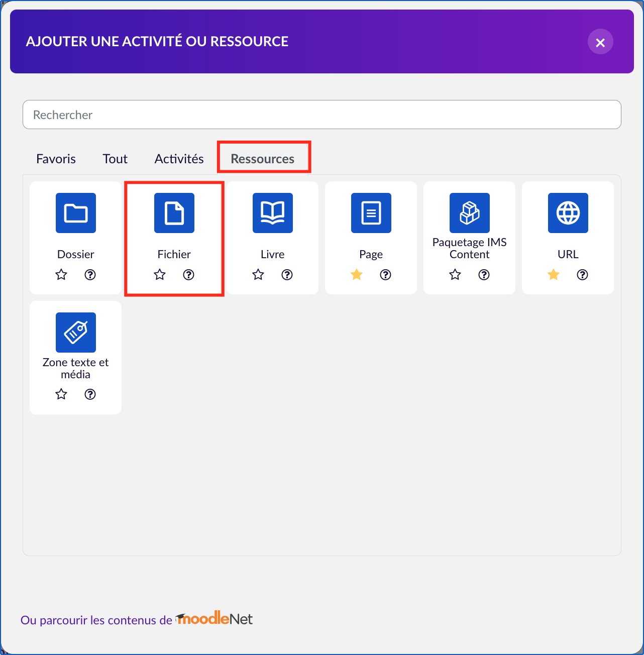Switch to the Favoris tab
Image resolution: width=644 pixels, height=655 pixels.
[x=56, y=159]
